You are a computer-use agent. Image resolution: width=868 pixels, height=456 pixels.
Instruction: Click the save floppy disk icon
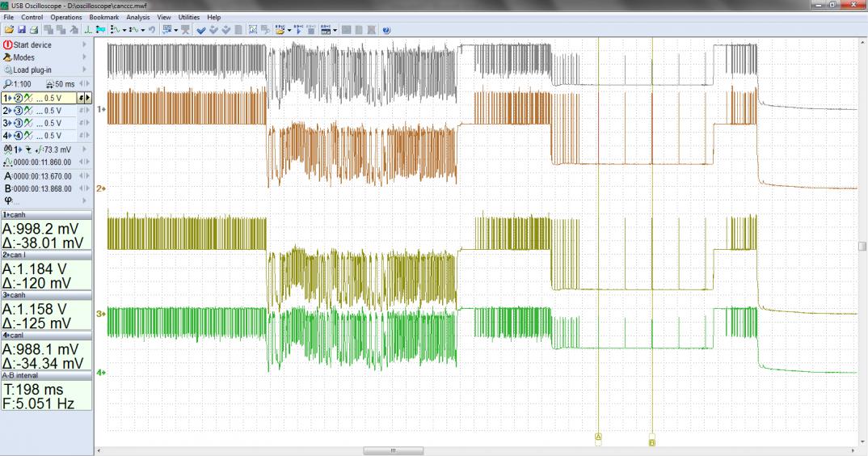pyautogui.click(x=22, y=30)
